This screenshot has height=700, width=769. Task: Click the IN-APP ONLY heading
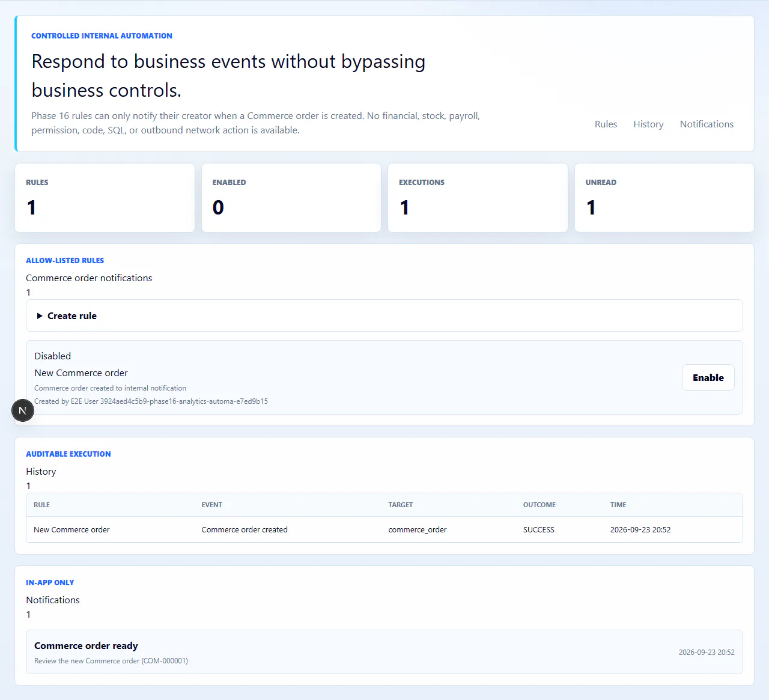click(50, 583)
